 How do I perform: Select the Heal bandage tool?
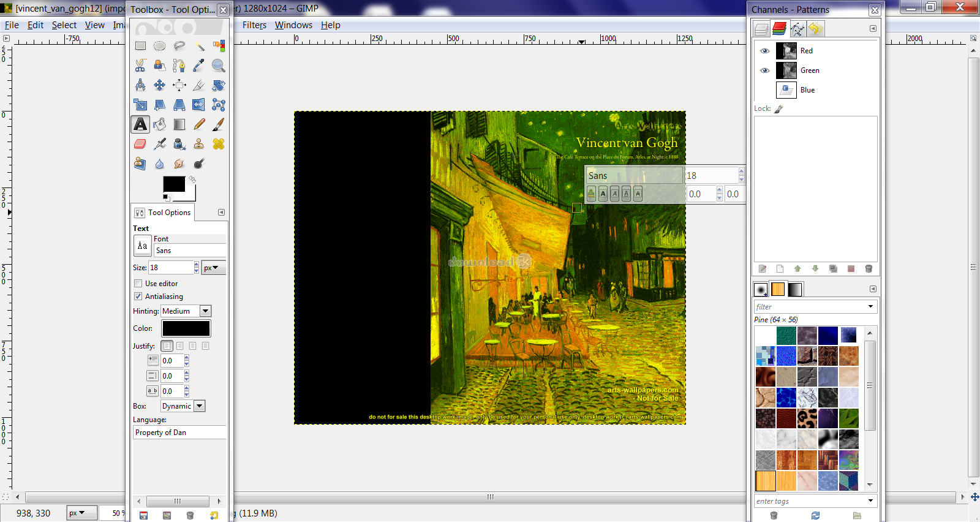pyautogui.click(x=219, y=144)
